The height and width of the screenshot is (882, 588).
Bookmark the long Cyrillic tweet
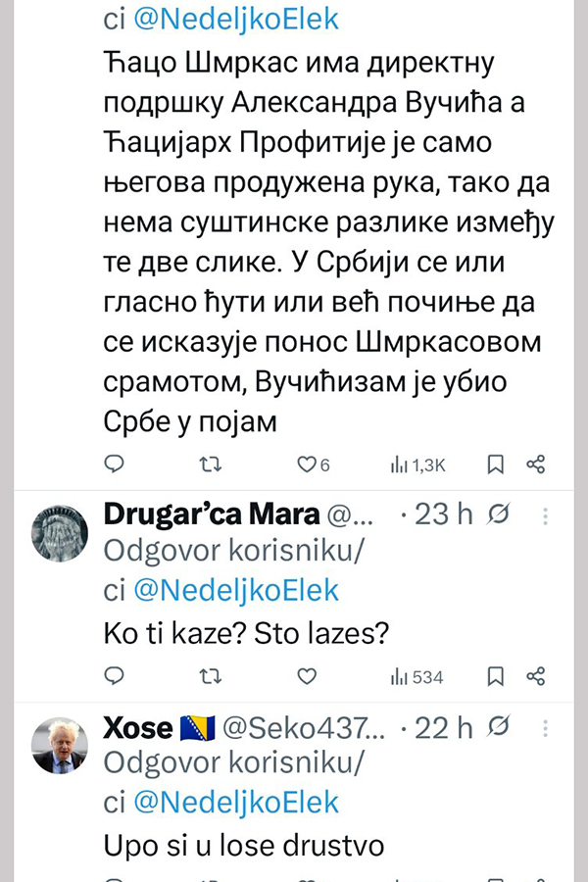coord(496,464)
